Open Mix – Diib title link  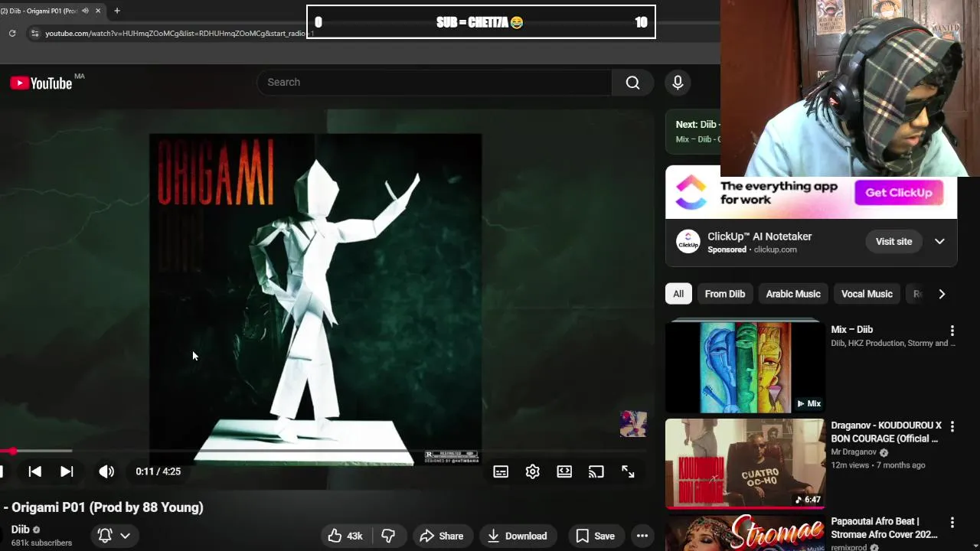(x=852, y=330)
